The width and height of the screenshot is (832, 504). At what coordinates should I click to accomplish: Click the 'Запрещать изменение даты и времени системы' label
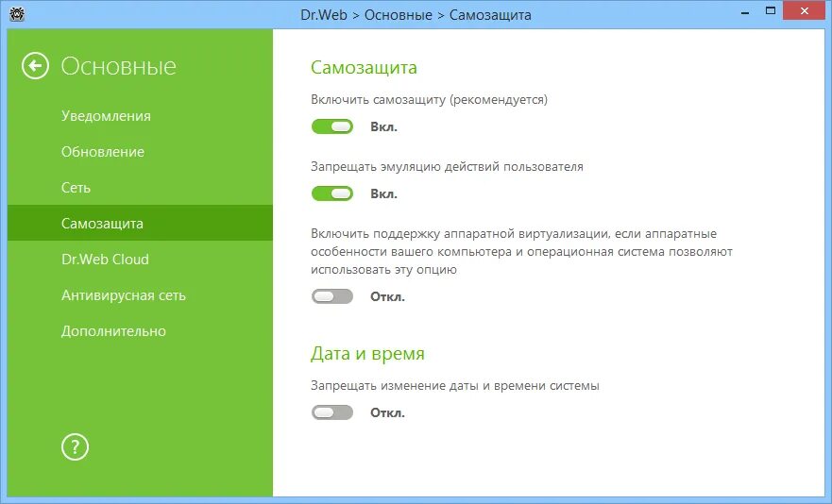click(x=455, y=386)
